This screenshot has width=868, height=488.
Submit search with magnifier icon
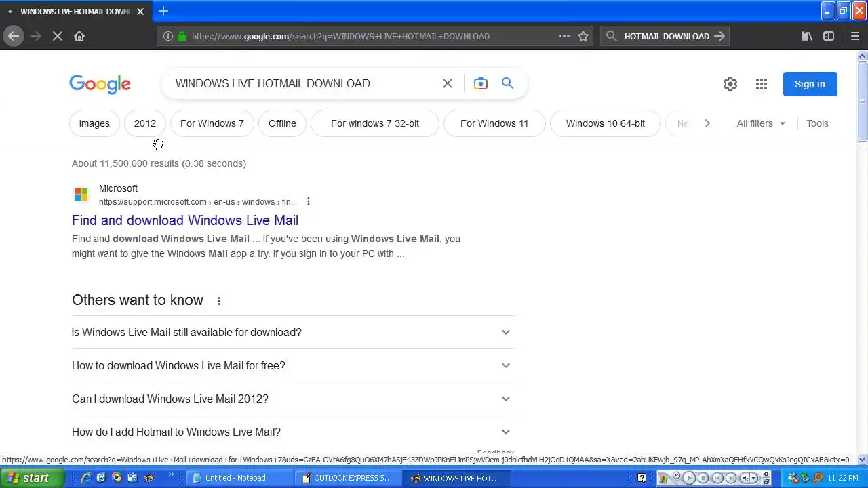pyautogui.click(x=508, y=83)
